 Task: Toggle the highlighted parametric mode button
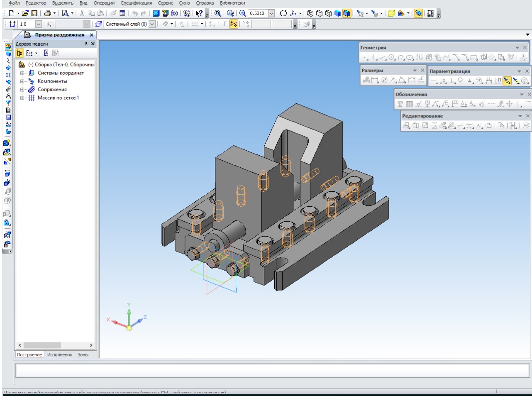pos(234,24)
